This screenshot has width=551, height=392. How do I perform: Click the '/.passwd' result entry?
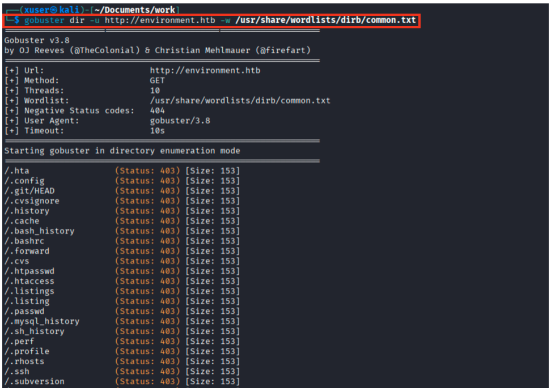point(24,312)
